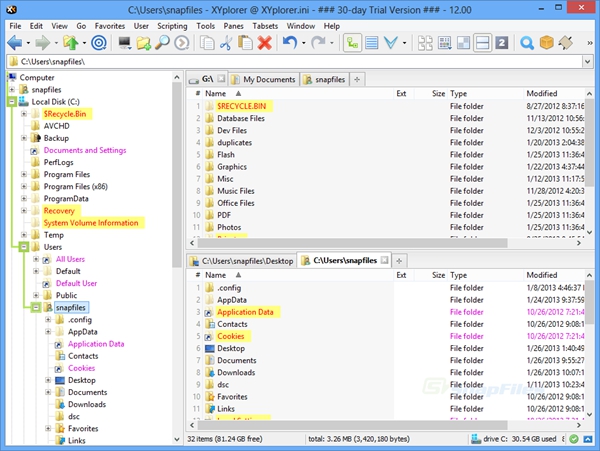The height and width of the screenshot is (451, 600).
Task: Select the Music Files folder row
Action: coord(386,191)
